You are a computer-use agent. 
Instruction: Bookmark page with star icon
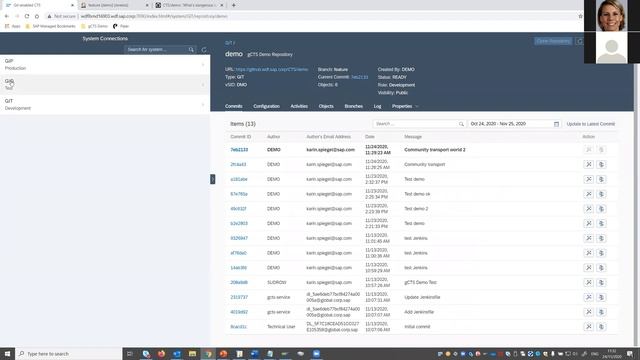(x=580, y=16)
